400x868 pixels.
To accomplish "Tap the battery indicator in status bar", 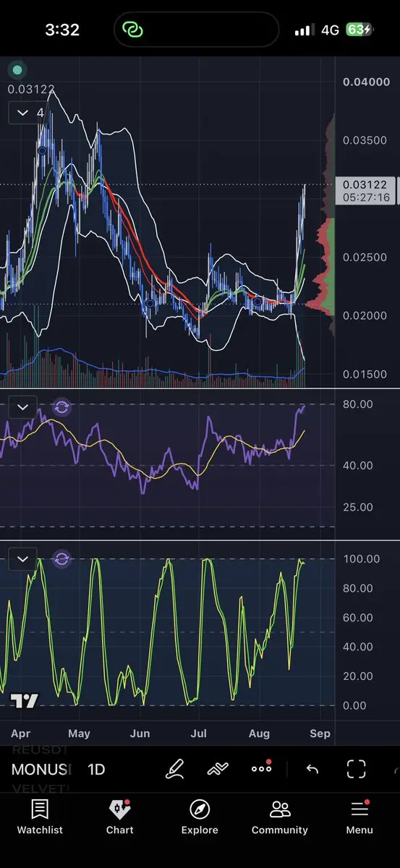I will (x=359, y=30).
